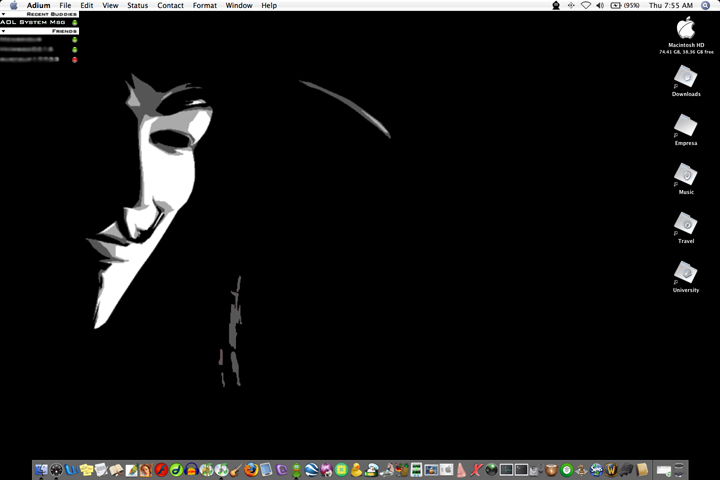Viewport: 720px width, 480px height.
Task: Select the University folder on desktop
Action: pyautogui.click(x=686, y=277)
